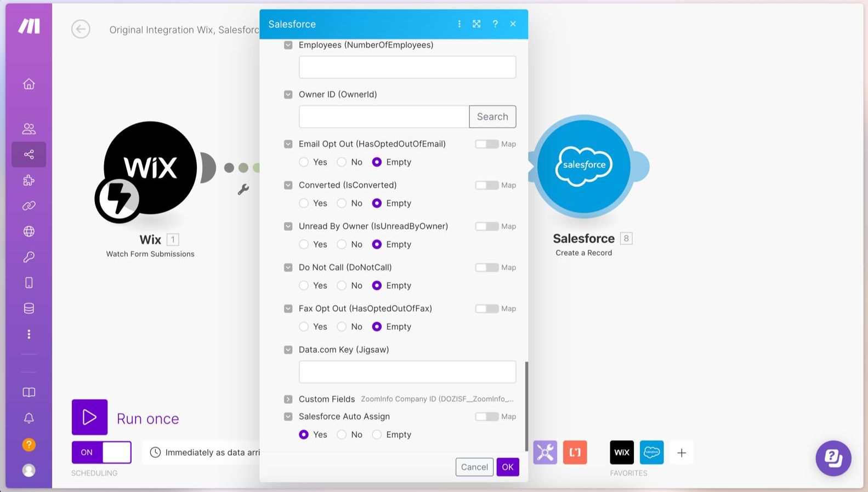Open the Notifications bell icon
868x492 pixels.
pyautogui.click(x=29, y=418)
